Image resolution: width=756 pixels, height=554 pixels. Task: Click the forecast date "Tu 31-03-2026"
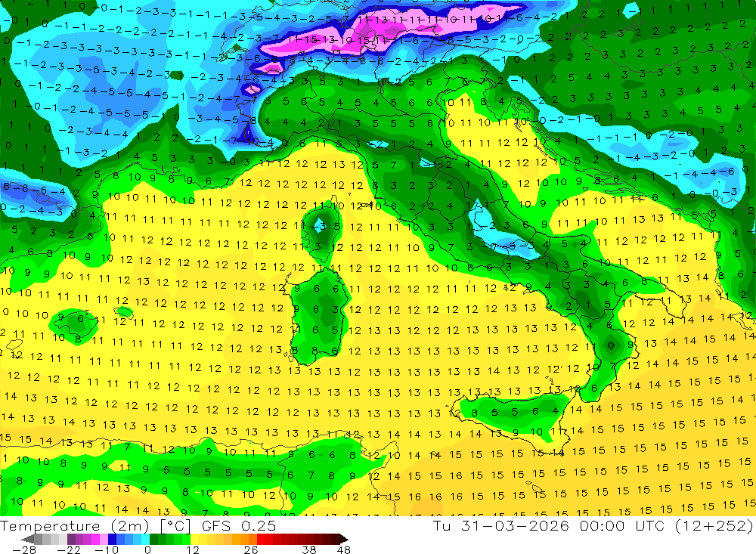(x=501, y=525)
